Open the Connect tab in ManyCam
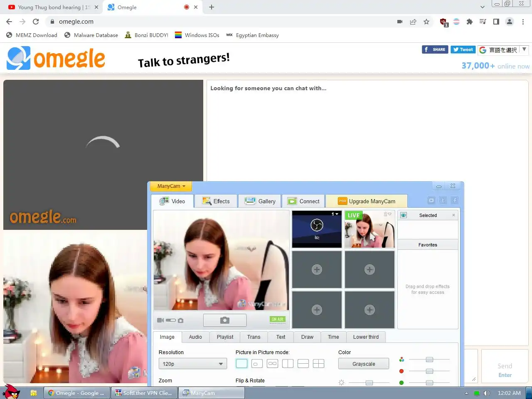Image resolution: width=532 pixels, height=399 pixels. pyautogui.click(x=304, y=201)
